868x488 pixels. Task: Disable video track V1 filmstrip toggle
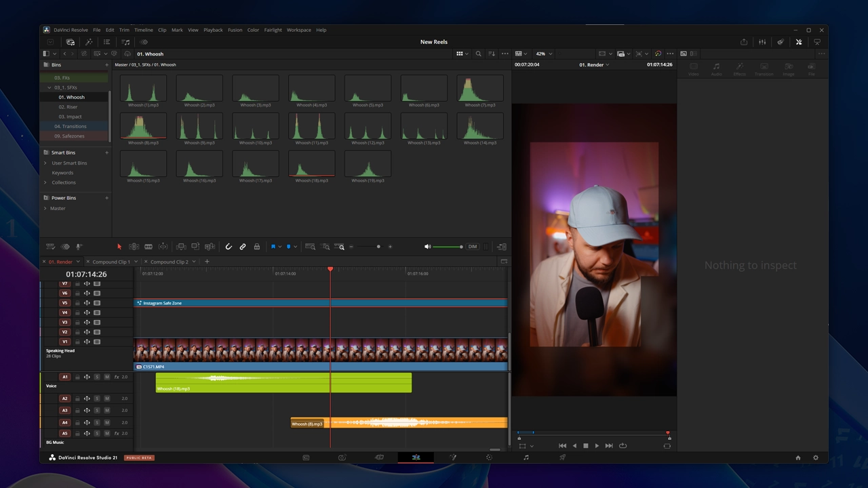click(97, 342)
